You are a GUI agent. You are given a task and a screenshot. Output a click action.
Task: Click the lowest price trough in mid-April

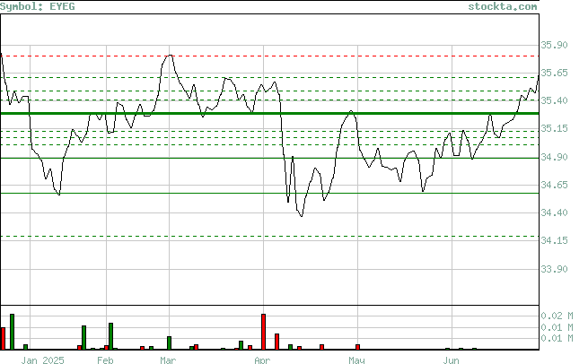(302, 216)
